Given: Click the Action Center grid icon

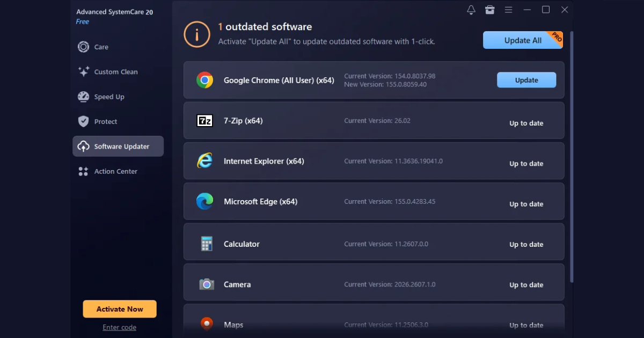Looking at the screenshot, I should pyautogui.click(x=83, y=172).
